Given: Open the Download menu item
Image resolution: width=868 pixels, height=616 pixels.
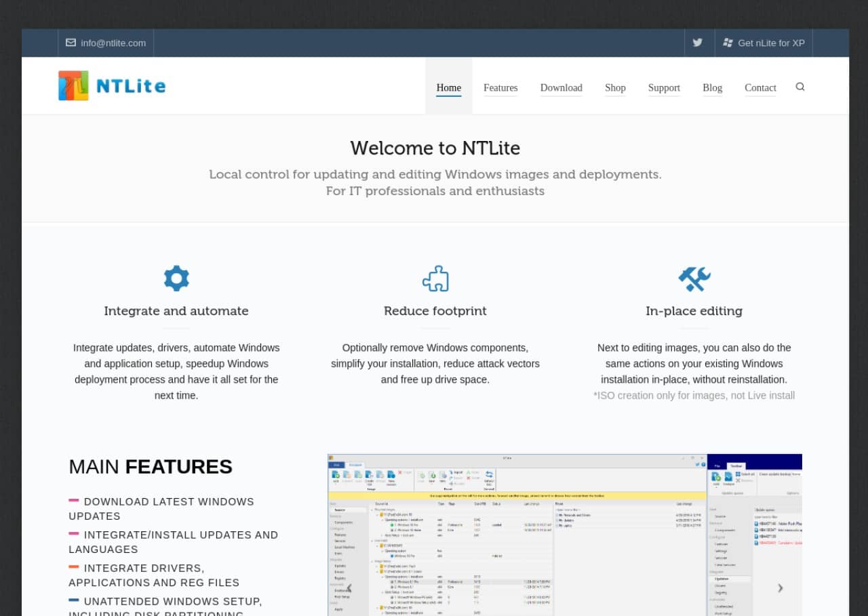Looking at the screenshot, I should click(x=561, y=87).
